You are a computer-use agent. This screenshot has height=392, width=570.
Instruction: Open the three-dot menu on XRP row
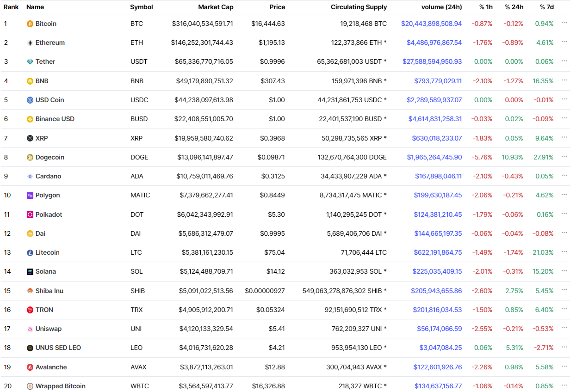(x=564, y=137)
